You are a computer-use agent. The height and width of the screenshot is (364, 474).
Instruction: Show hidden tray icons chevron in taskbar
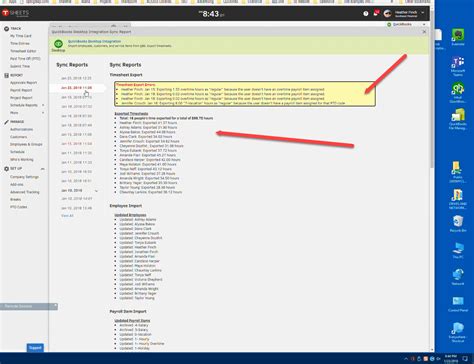(406, 359)
